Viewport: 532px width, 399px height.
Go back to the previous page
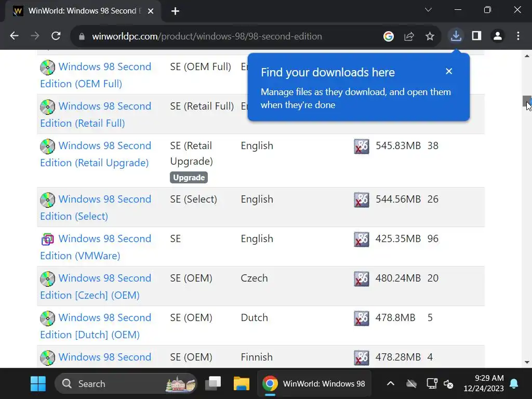click(x=14, y=36)
